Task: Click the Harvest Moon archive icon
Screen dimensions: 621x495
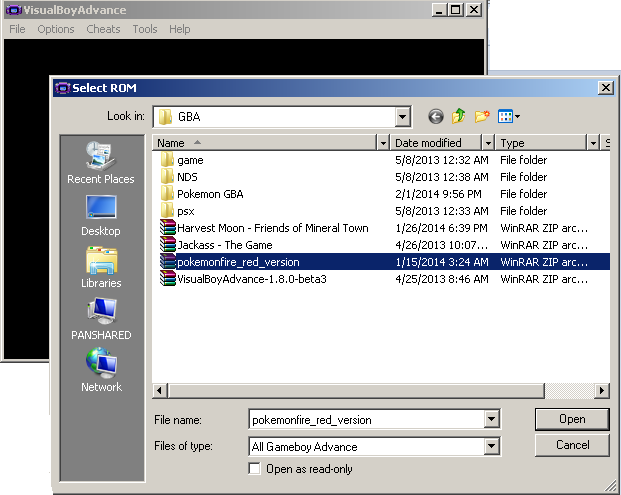Action: tap(168, 228)
